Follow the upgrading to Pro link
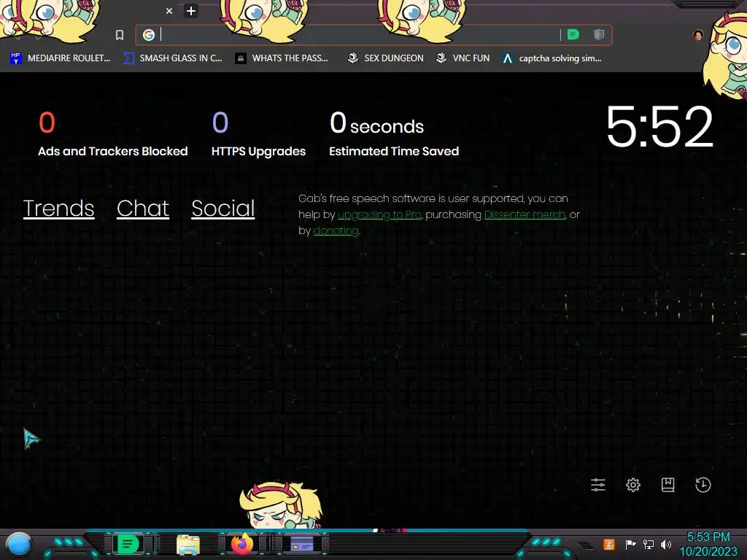This screenshot has height=560, width=747. pyautogui.click(x=379, y=215)
